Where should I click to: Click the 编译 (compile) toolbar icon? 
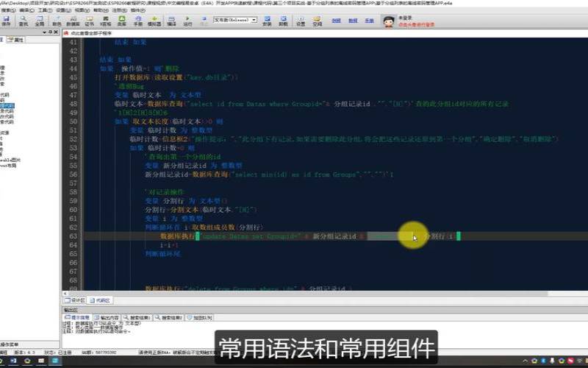[171, 21]
